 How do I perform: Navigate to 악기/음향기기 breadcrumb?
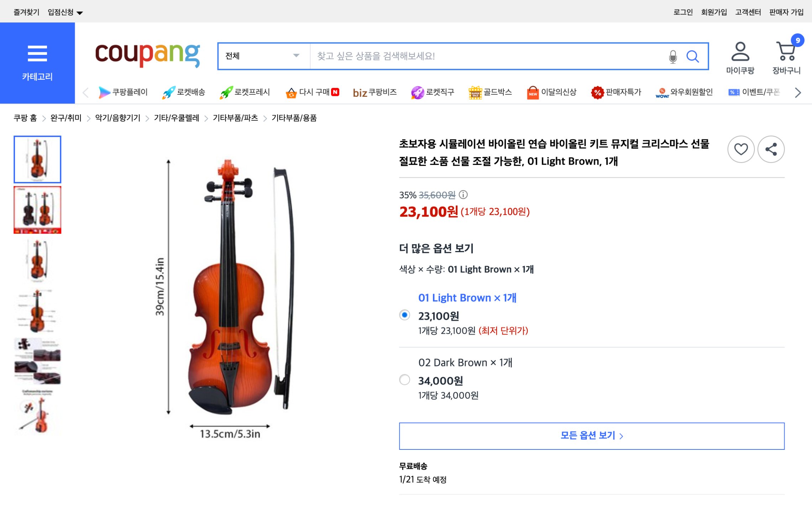coord(117,118)
